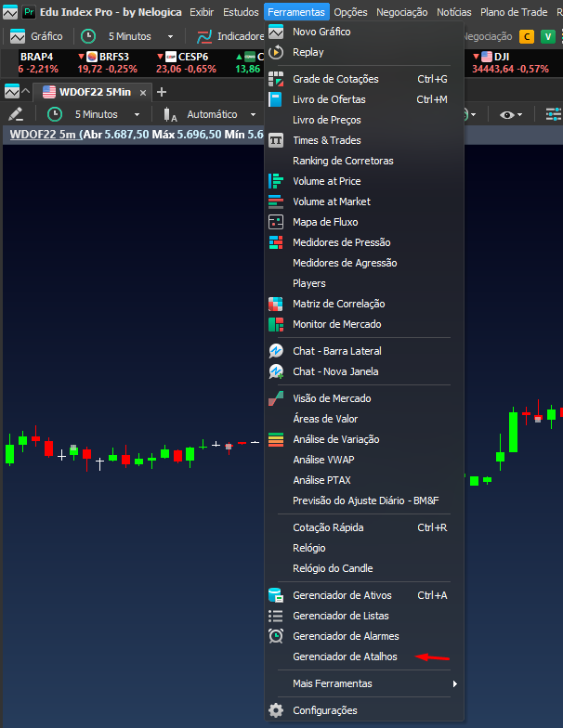Toggle the eye visibility icon
This screenshot has height=728, width=563.
point(507,115)
